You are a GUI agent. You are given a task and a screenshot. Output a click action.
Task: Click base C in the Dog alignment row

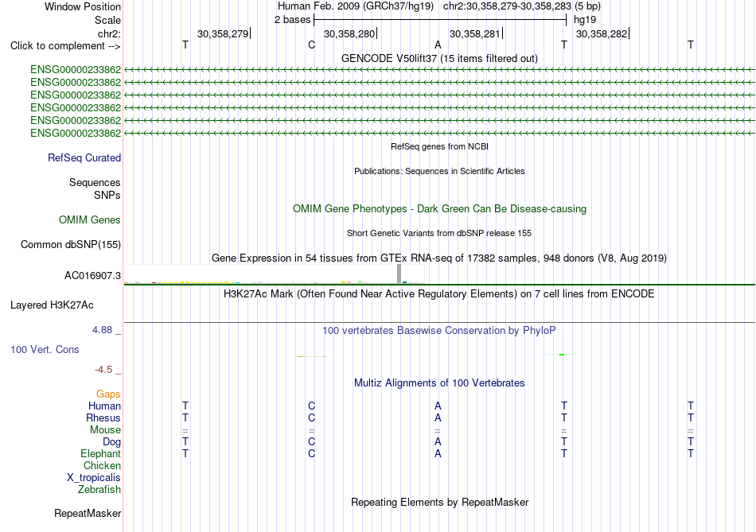point(311,441)
